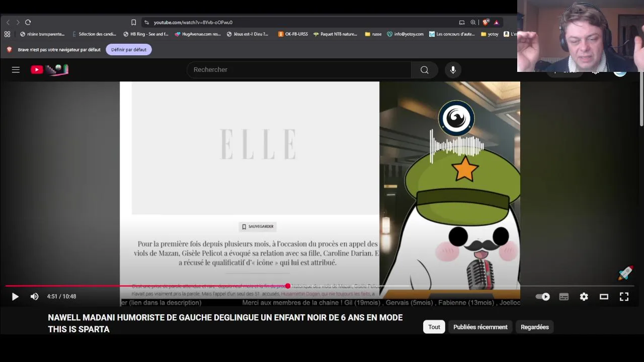Click the browser forward arrow

point(18,22)
